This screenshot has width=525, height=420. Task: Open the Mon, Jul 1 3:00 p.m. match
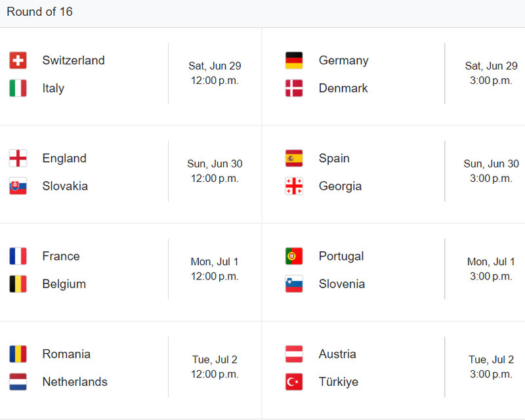pos(393,272)
